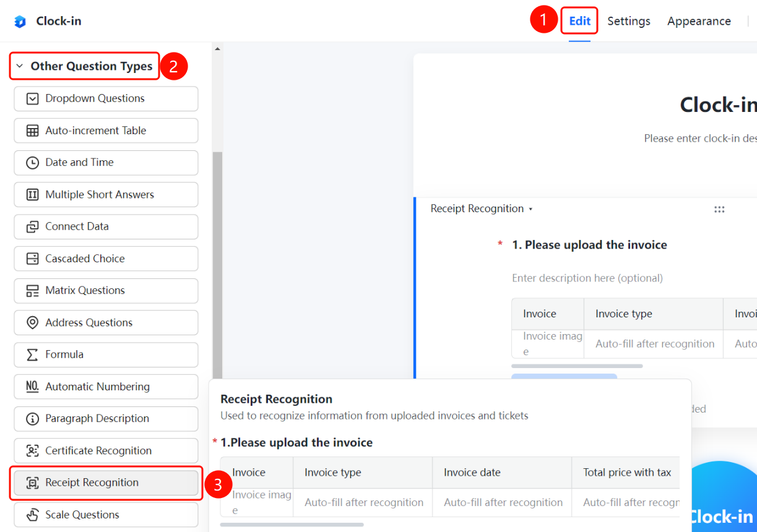757x532 pixels.
Task: Open the Appearance tab
Action: click(x=699, y=21)
